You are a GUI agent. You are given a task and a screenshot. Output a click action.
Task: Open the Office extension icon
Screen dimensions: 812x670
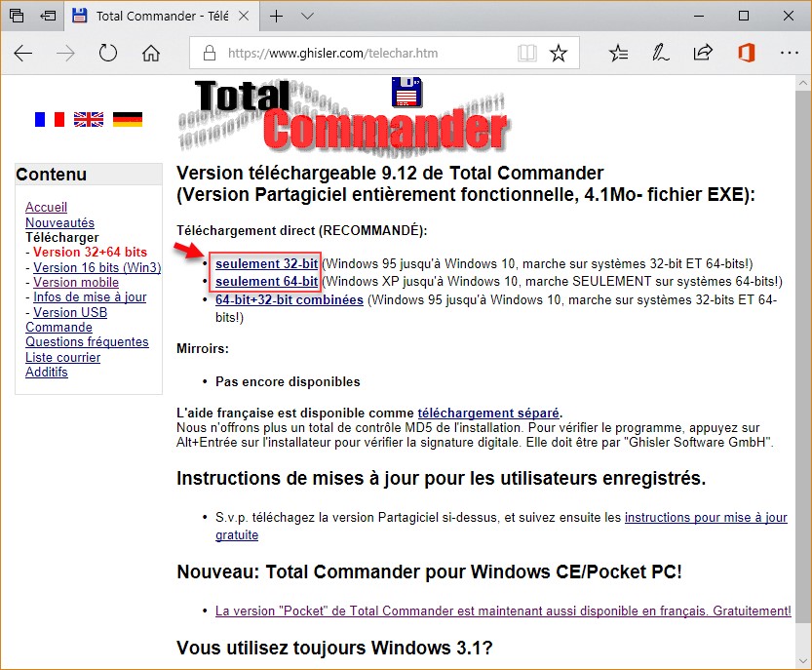(746, 53)
